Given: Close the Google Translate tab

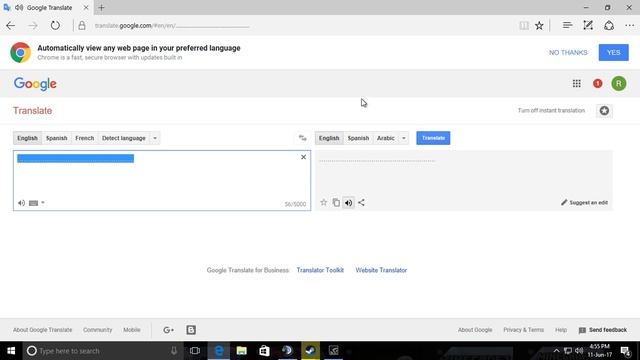Looking at the screenshot, I should coord(86,7).
